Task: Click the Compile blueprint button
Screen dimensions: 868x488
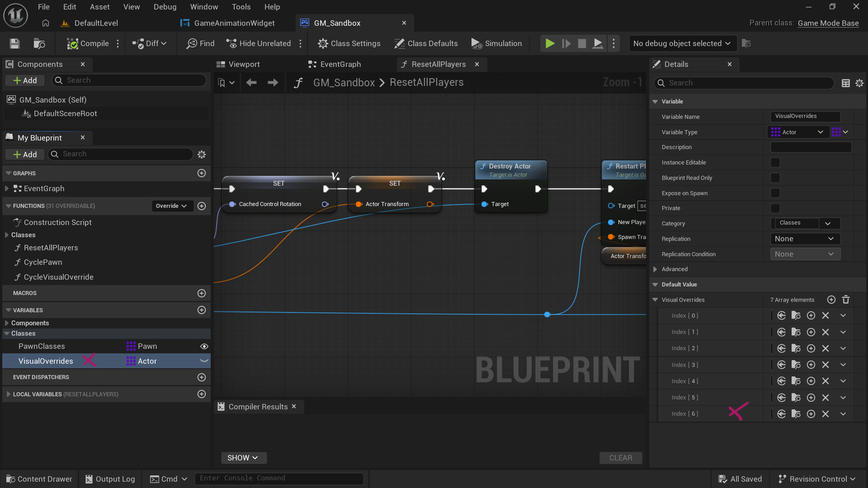Action: [88, 43]
